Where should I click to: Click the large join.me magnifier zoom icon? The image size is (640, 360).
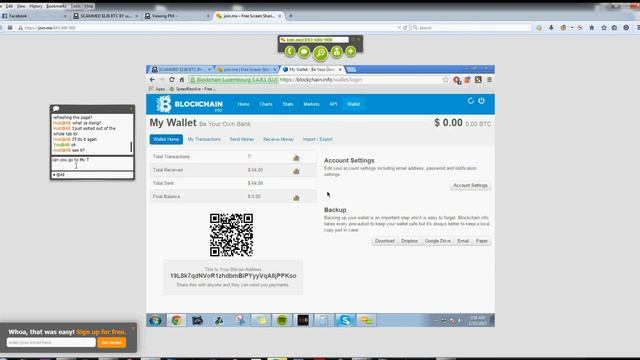pyautogui.click(x=320, y=53)
